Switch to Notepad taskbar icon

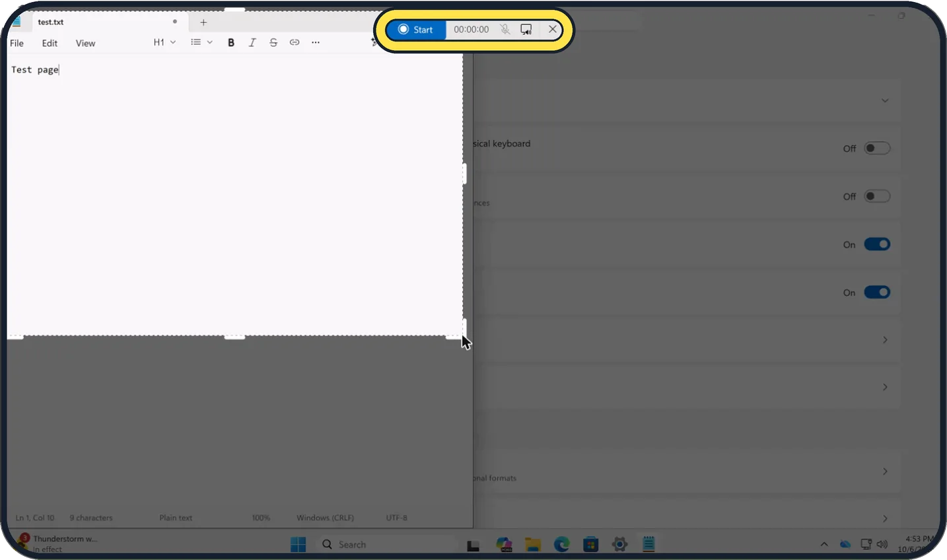tap(649, 544)
